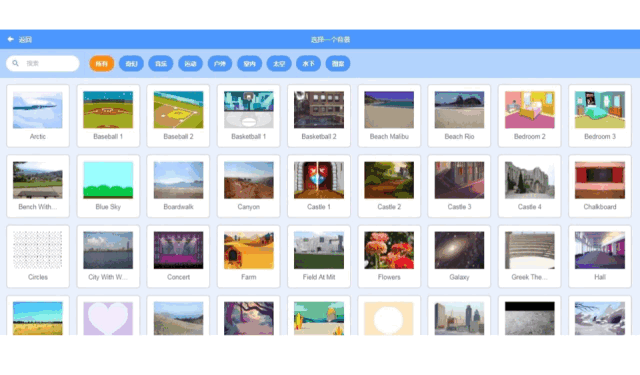The image size is (640, 375).
Task: Choose the Arctic backdrop
Action: click(38, 116)
